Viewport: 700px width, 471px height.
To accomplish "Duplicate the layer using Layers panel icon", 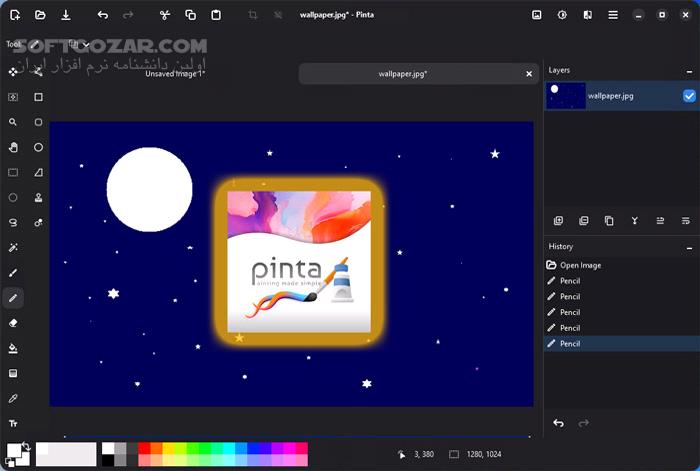I will pyautogui.click(x=609, y=221).
